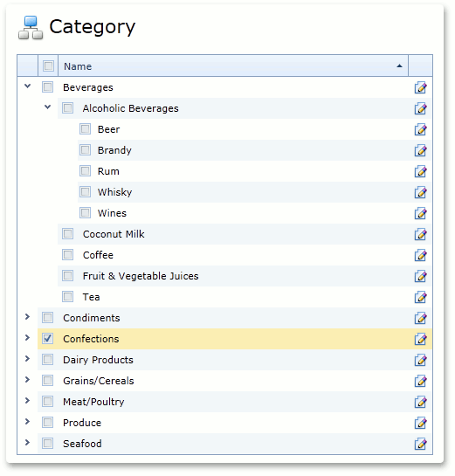Screen dimensions: 455x476
Task: Select the Beer checkbox
Action: coord(85,129)
